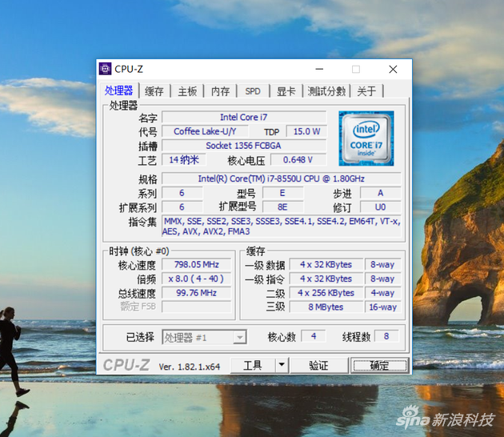The width and height of the screenshot is (504, 437).
Task: Click the 一级 指令 4 x 32 KBytes value
Action: click(326, 279)
